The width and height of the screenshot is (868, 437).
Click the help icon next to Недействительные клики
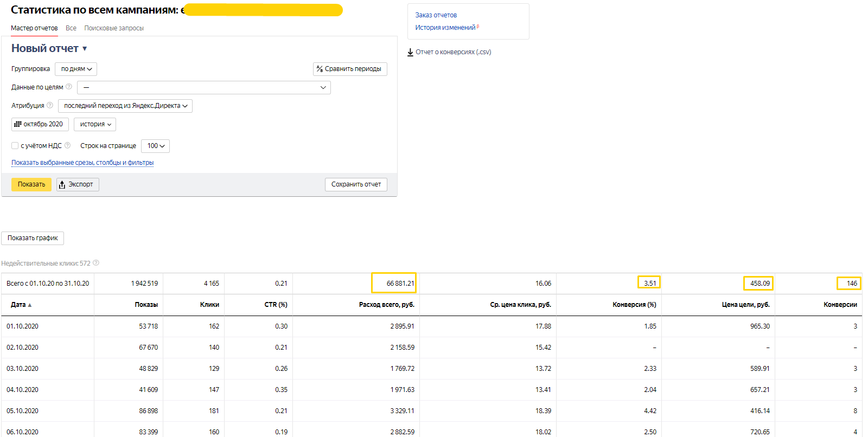click(96, 263)
